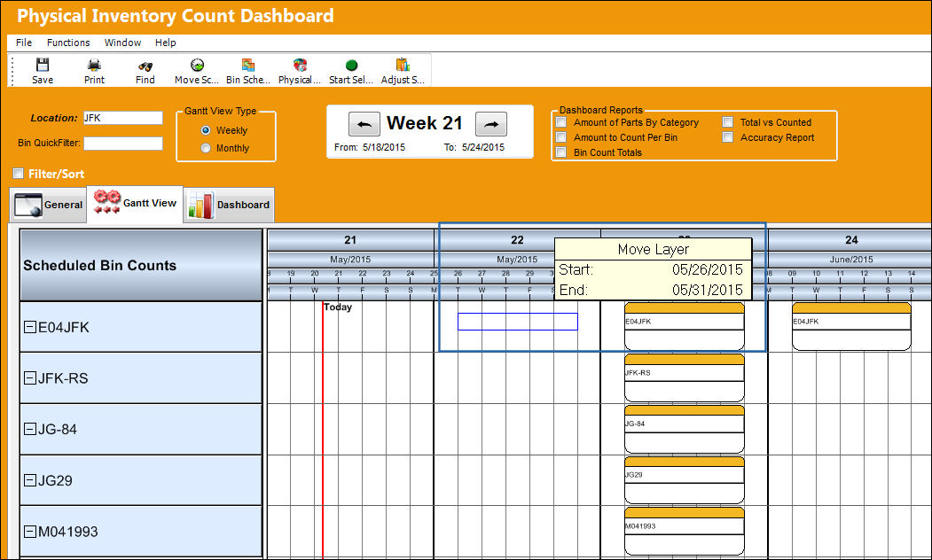Enable Amount of Parts By Category report
The width and height of the screenshot is (932, 560).
pyautogui.click(x=561, y=122)
